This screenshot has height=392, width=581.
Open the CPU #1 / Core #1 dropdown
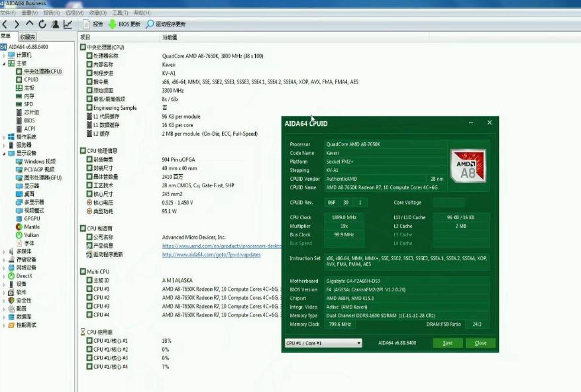[323, 343]
